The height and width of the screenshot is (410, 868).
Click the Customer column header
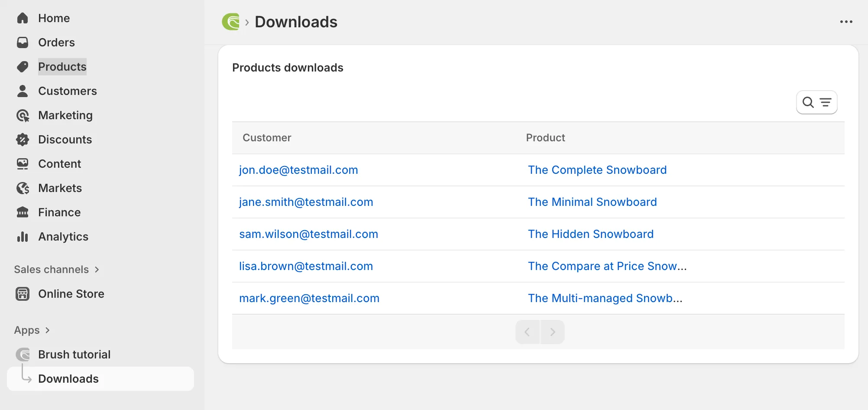pos(267,138)
